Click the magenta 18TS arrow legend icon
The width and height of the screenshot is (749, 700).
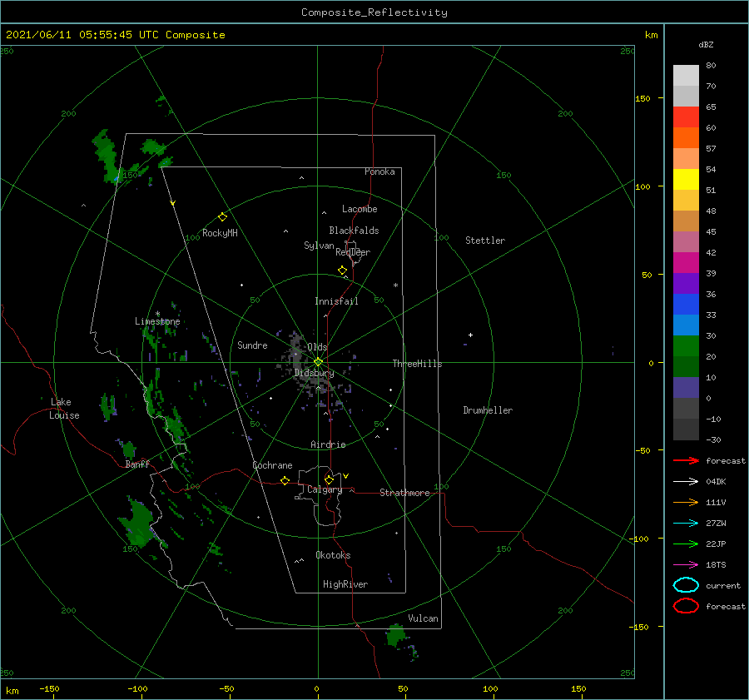[686, 565]
